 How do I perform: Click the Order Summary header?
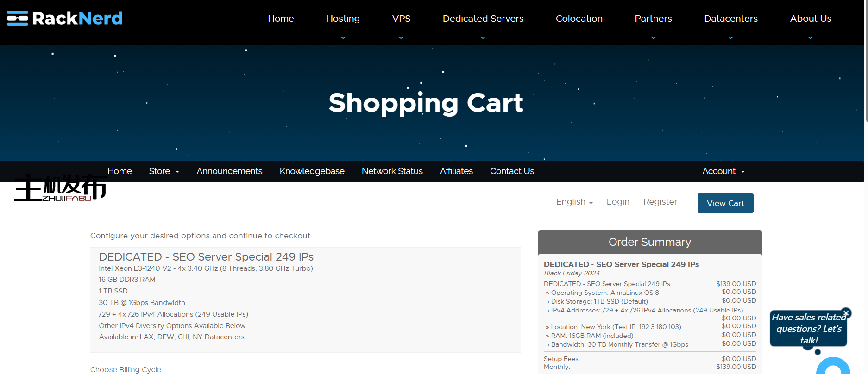pos(650,242)
